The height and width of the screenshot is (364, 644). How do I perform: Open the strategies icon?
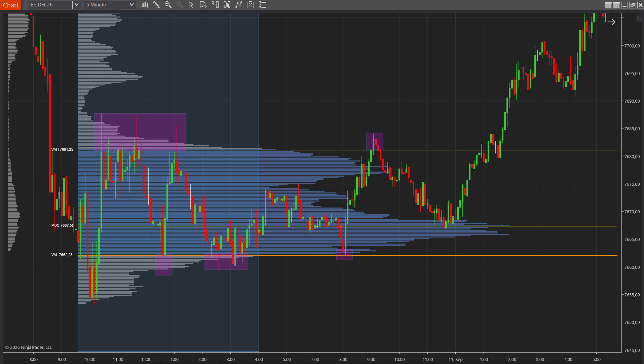(x=239, y=5)
